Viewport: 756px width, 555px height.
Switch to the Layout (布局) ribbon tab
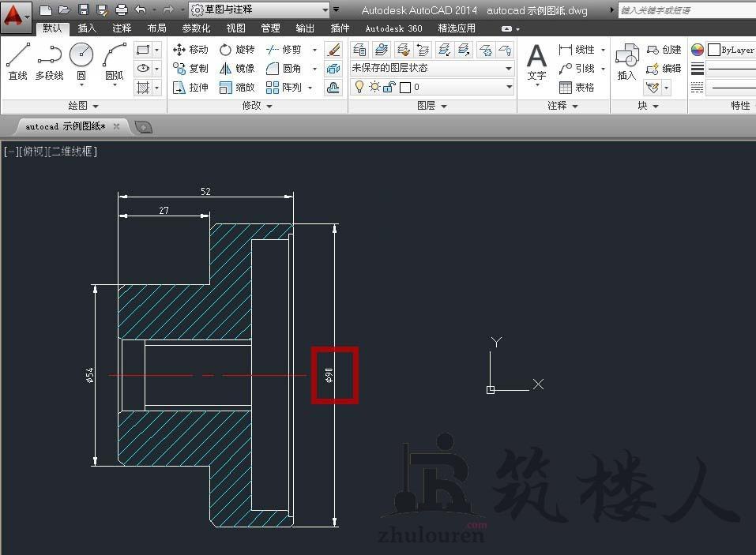tap(156, 28)
